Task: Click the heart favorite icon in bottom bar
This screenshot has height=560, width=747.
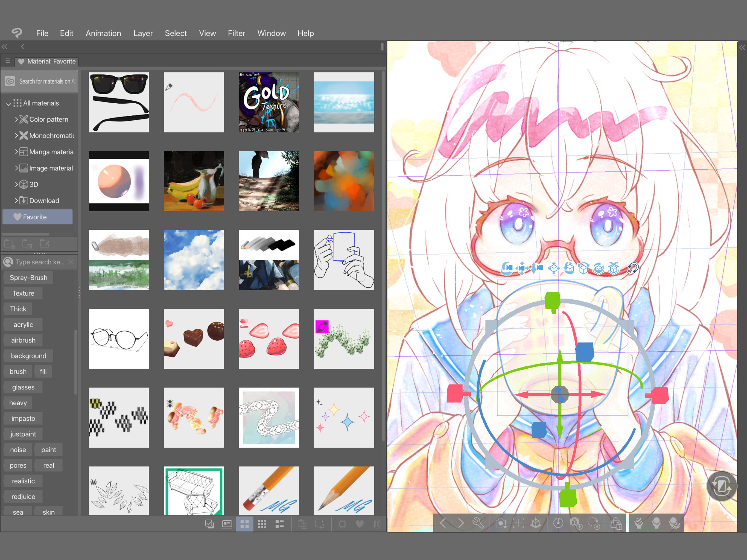Action: pos(360,524)
